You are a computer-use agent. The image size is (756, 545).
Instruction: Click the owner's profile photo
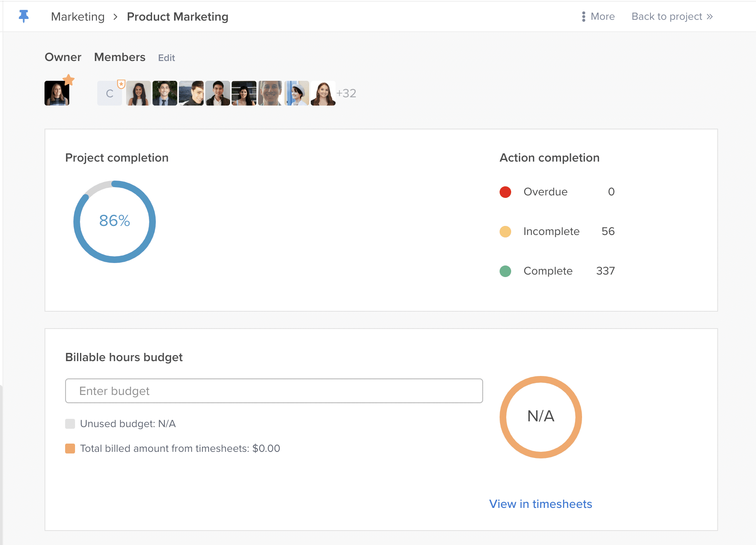tap(56, 93)
